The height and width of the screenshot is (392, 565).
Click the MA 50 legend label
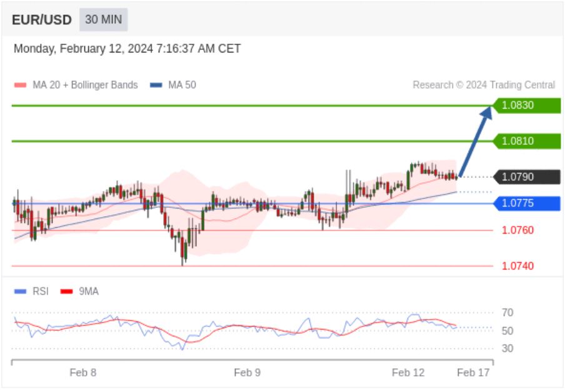(182, 85)
